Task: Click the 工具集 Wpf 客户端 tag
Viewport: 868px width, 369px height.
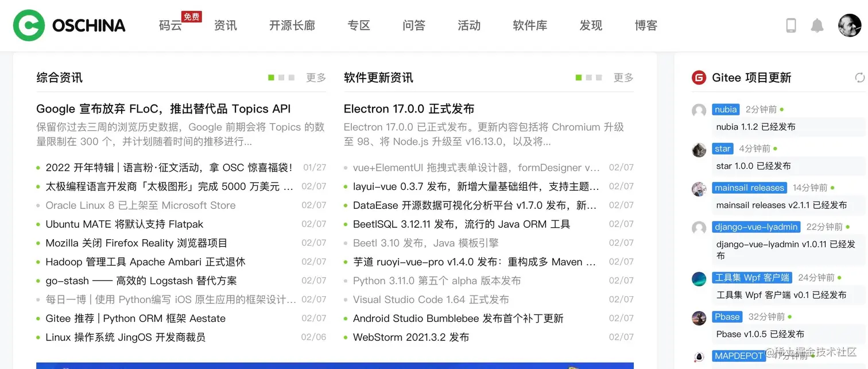Action: coord(752,278)
